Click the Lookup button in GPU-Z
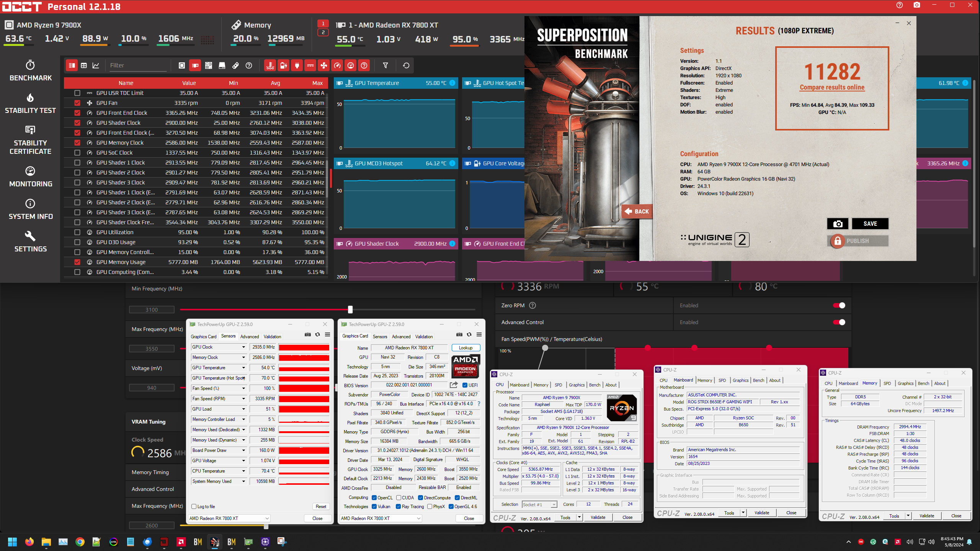 point(465,348)
